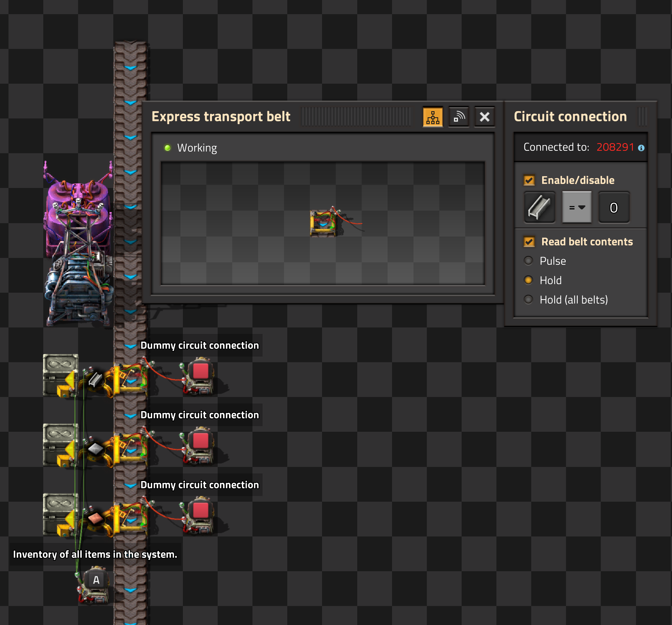Uncheck the Enable/disable checkbox
The height and width of the screenshot is (625, 672).
529,180
